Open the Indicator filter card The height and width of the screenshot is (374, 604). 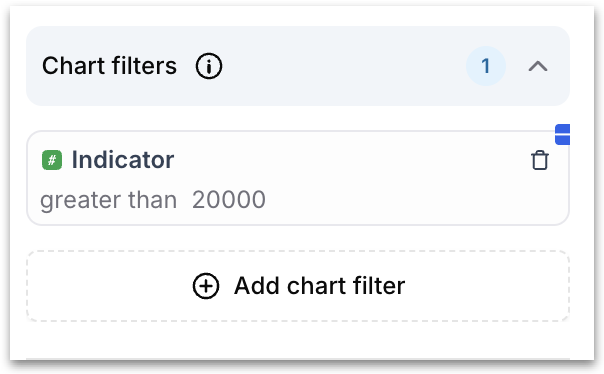click(x=298, y=178)
